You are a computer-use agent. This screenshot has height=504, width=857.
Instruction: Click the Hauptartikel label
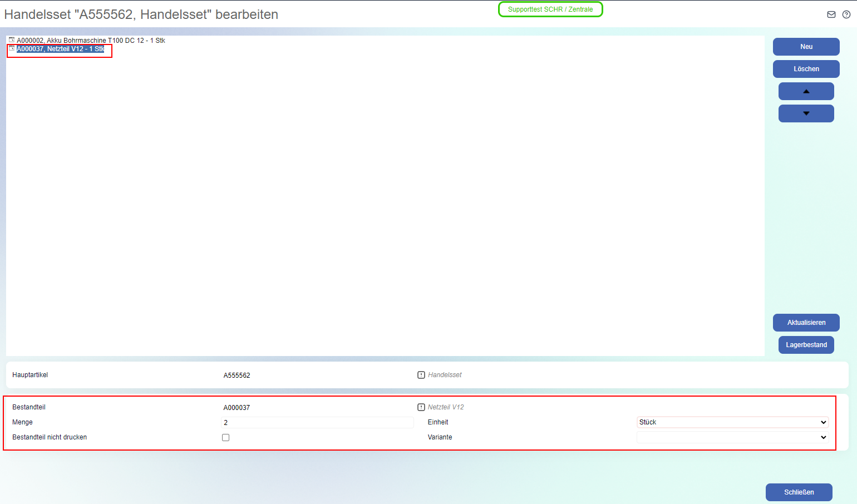30,375
